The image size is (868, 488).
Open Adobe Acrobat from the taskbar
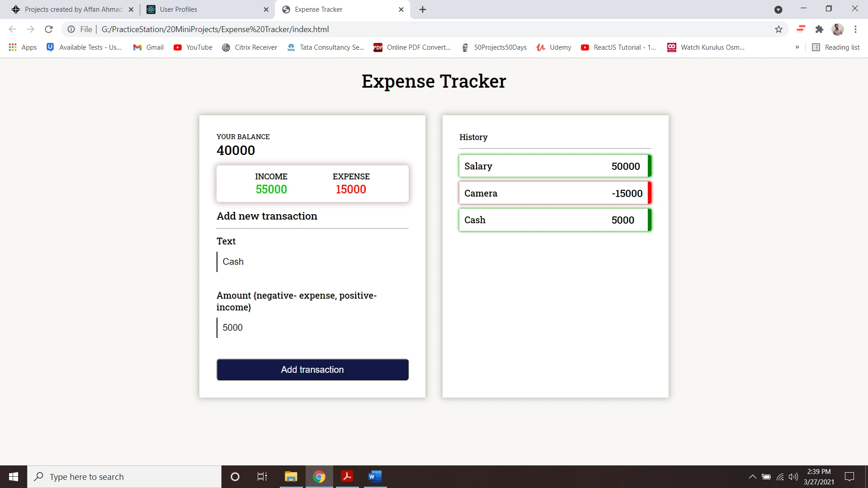coord(347,477)
